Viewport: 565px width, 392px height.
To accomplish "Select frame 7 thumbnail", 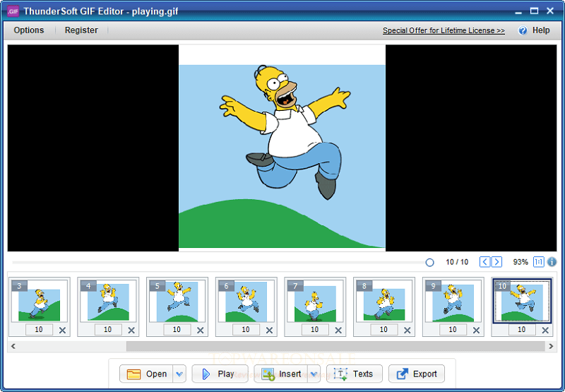I will click(315, 301).
